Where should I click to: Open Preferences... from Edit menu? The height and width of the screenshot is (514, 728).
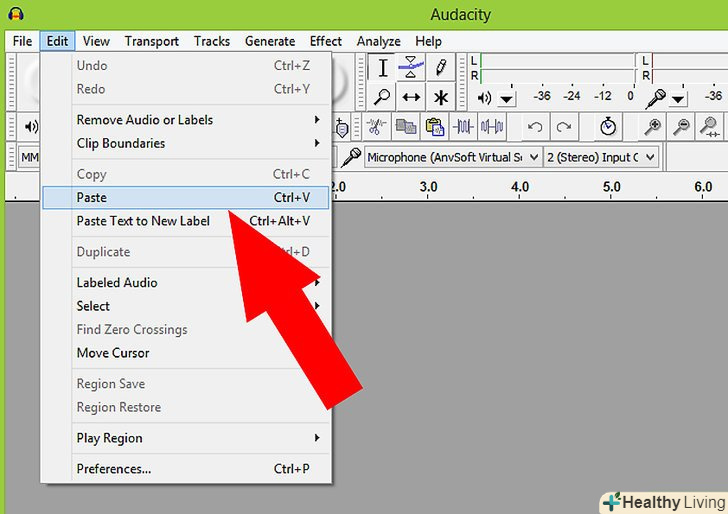[x=186, y=469]
